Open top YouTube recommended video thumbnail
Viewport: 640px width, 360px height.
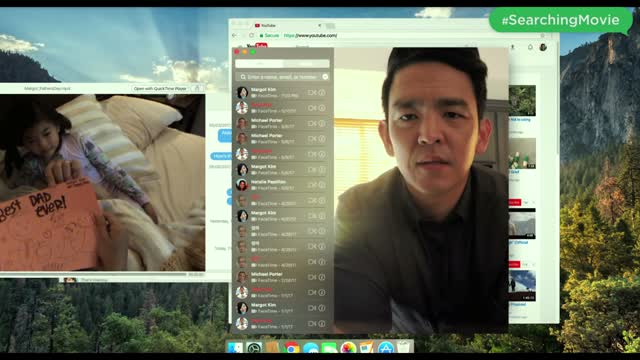(x=522, y=100)
